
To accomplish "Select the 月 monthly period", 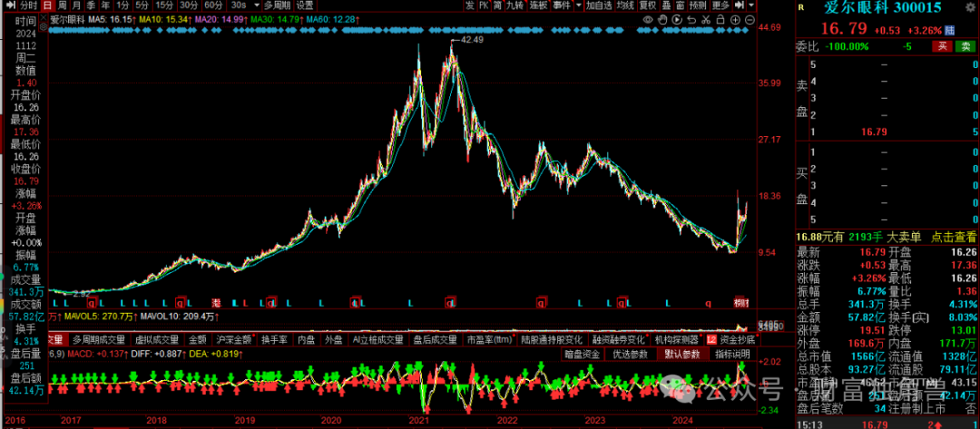I will [76, 5].
